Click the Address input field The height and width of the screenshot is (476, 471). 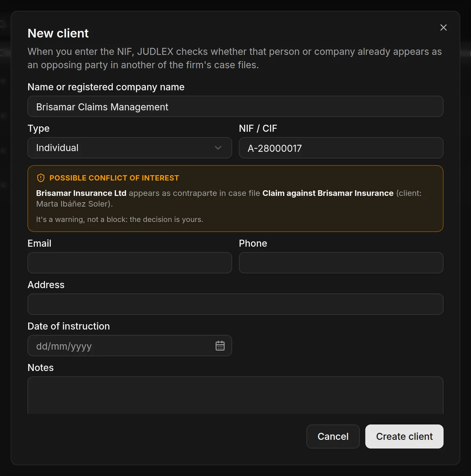235,304
